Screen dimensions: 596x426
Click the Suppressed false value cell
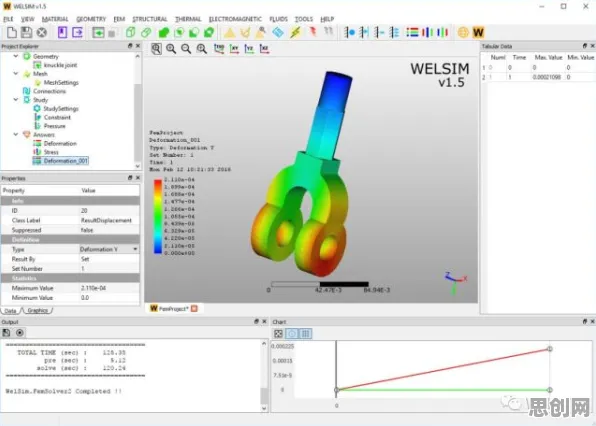pyautogui.click(x=109, y=230)
